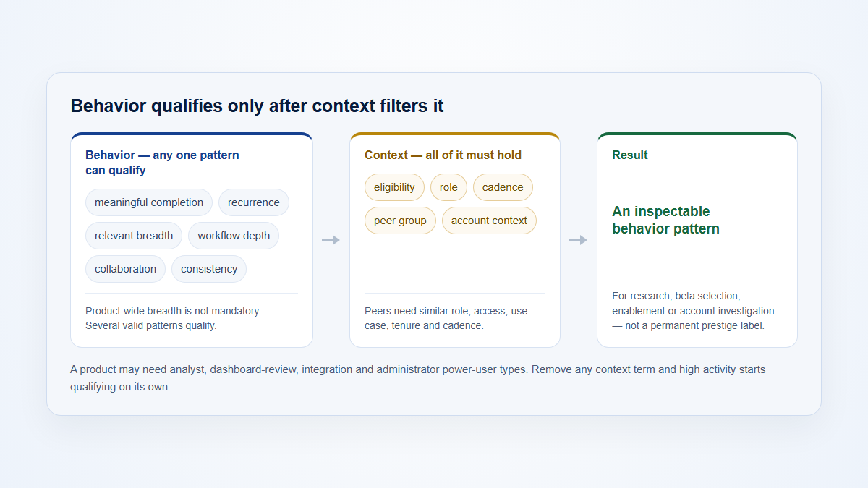Click the Behavior card heading
Viewport: 868px width, 488px height.
[162, 163]
